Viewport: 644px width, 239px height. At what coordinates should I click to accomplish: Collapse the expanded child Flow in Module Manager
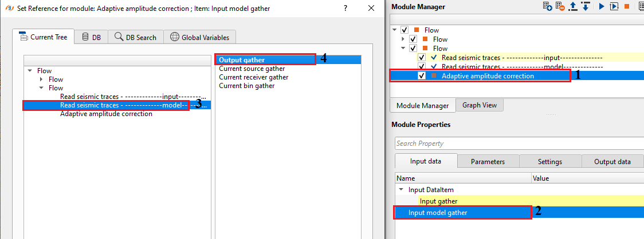pos(403,49)
